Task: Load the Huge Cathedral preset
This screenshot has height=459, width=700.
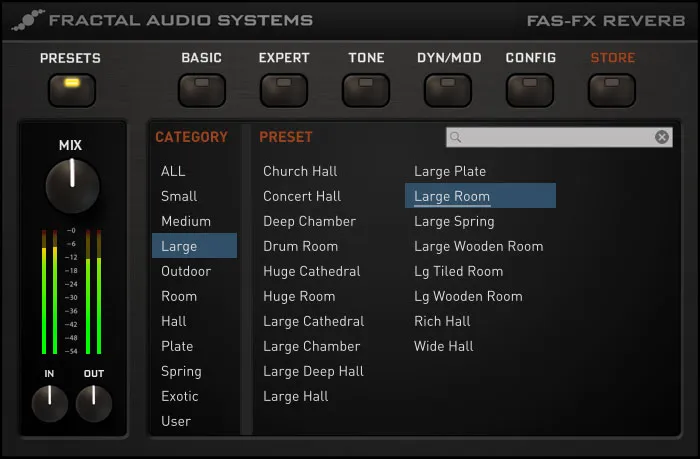Action: pos(311,271)
